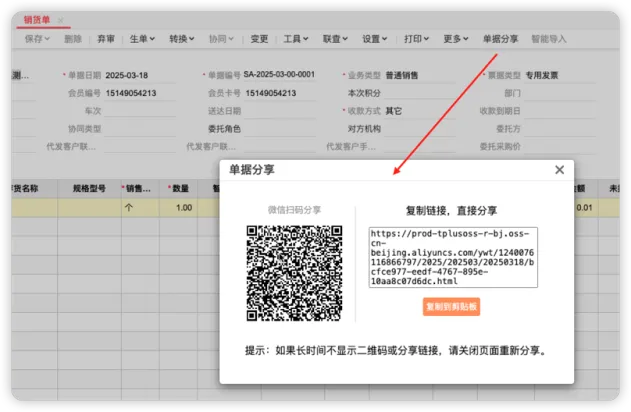The image size is (631, 412).
Task: Click 变更 in the toolbar
Action: [259, 39]
